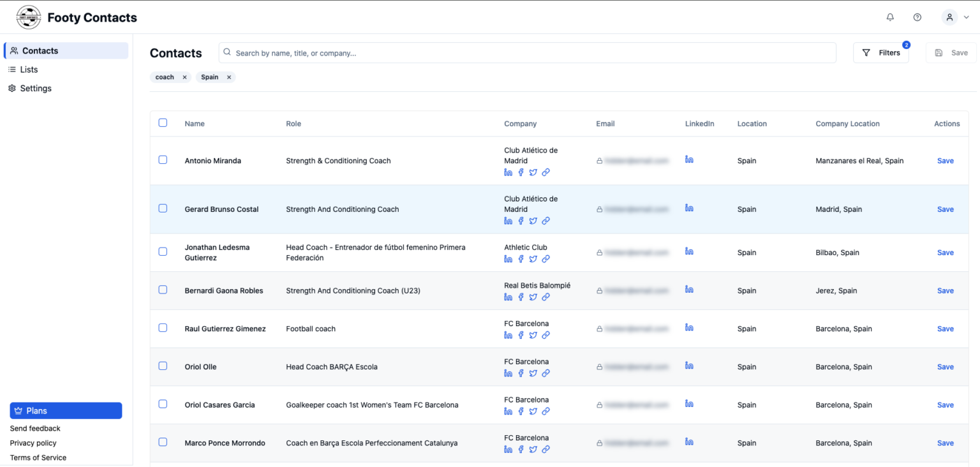Viewport: 980px width, 467px height.
Task: Click the notifications bell icon
Action: (x=890, y=17)
